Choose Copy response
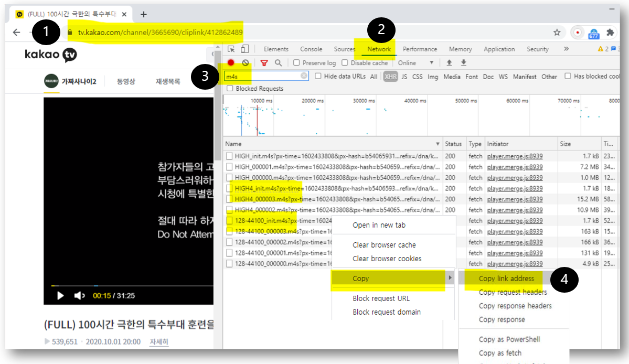The image size is (629, 364). [x=502, y=319]
